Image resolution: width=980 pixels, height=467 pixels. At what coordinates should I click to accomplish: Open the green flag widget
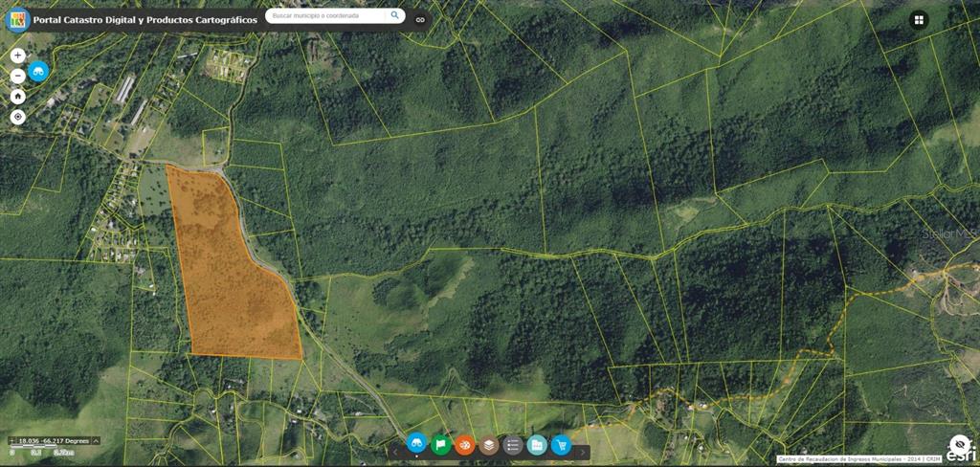click(x=440, y=444)
